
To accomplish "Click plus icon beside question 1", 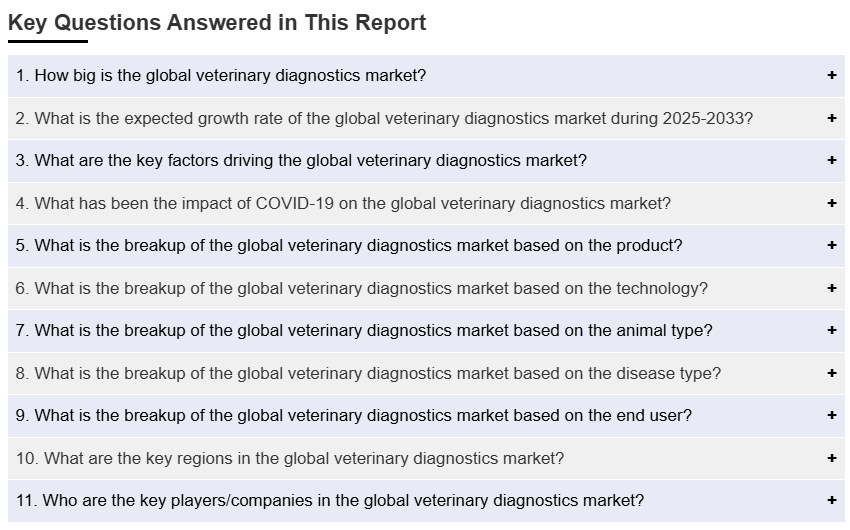I will click(831, 76).
